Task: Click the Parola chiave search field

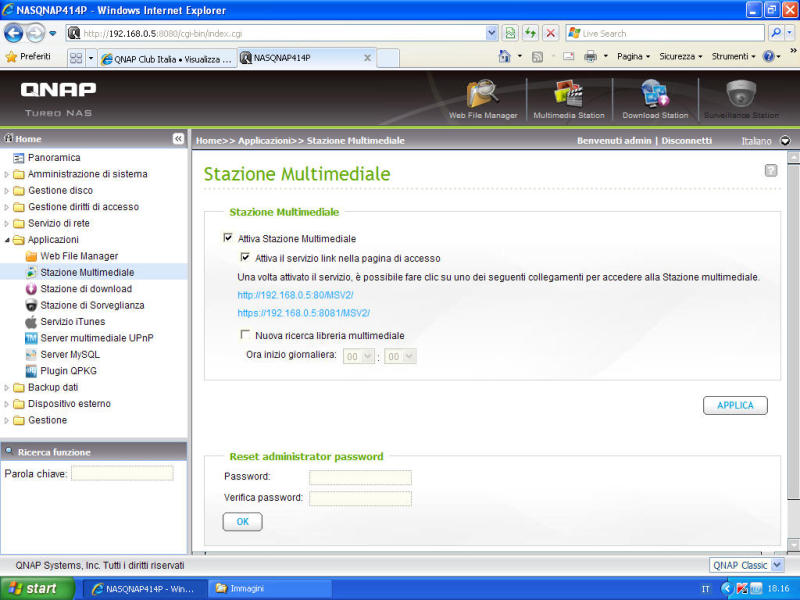Action: 121,473
